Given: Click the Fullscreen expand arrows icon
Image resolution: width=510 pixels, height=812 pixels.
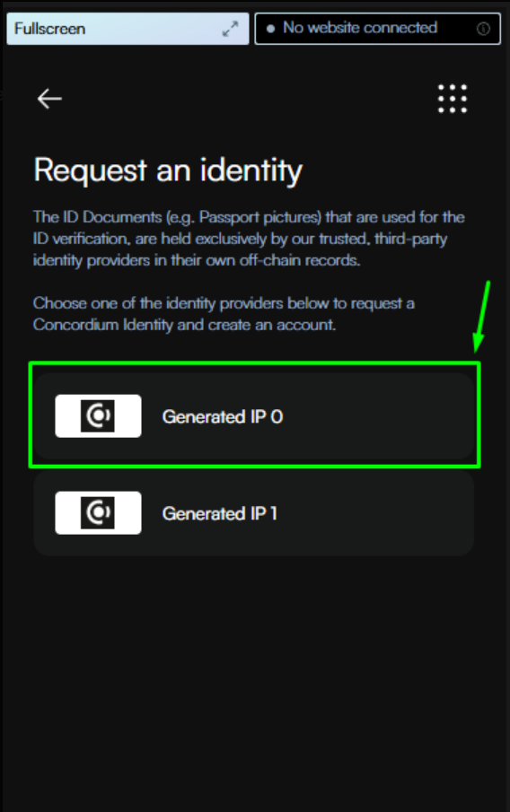Looking at the screenshot, I should (230, 29).
